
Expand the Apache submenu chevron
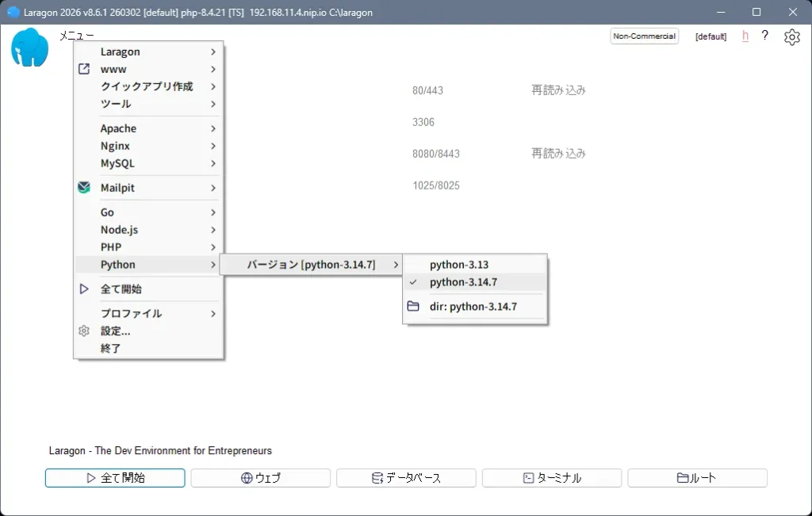tap(213, 128)
